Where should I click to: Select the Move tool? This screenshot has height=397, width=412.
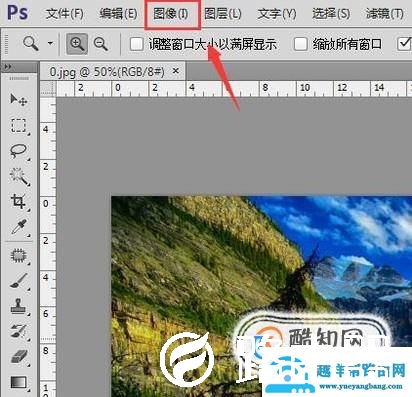[x=18, y=100]
